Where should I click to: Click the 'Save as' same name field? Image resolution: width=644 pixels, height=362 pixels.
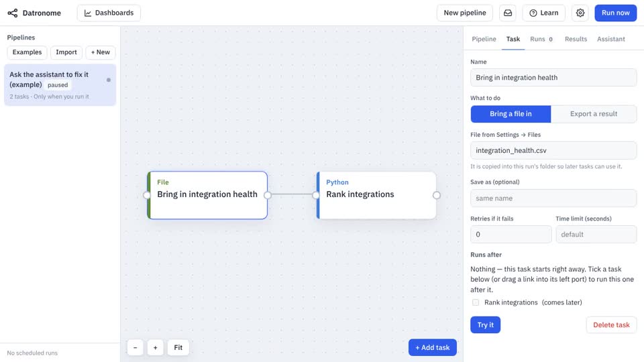(x=553, y=198)
